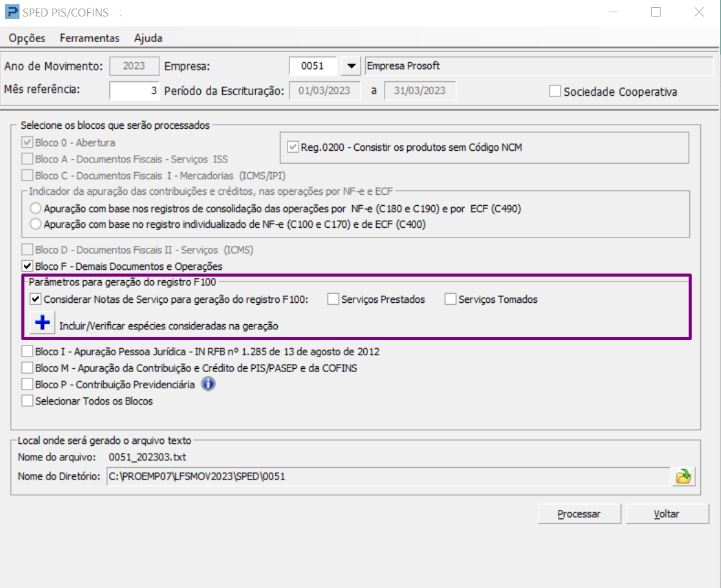Check Bloco A - Documentos Fiscais Serviços ISS
The image size is (721, 588).
click(x=27, y=159)
